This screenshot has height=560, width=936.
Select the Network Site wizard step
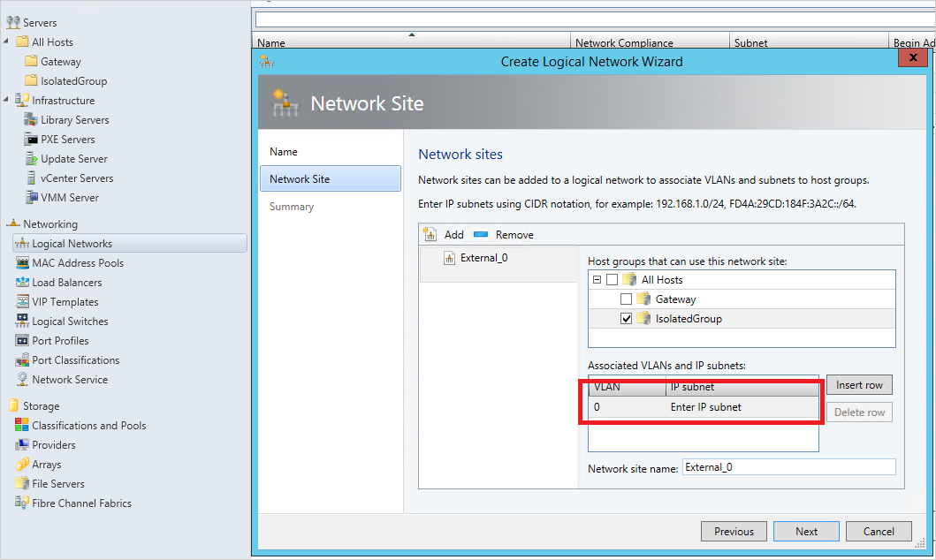pos(330,178)
